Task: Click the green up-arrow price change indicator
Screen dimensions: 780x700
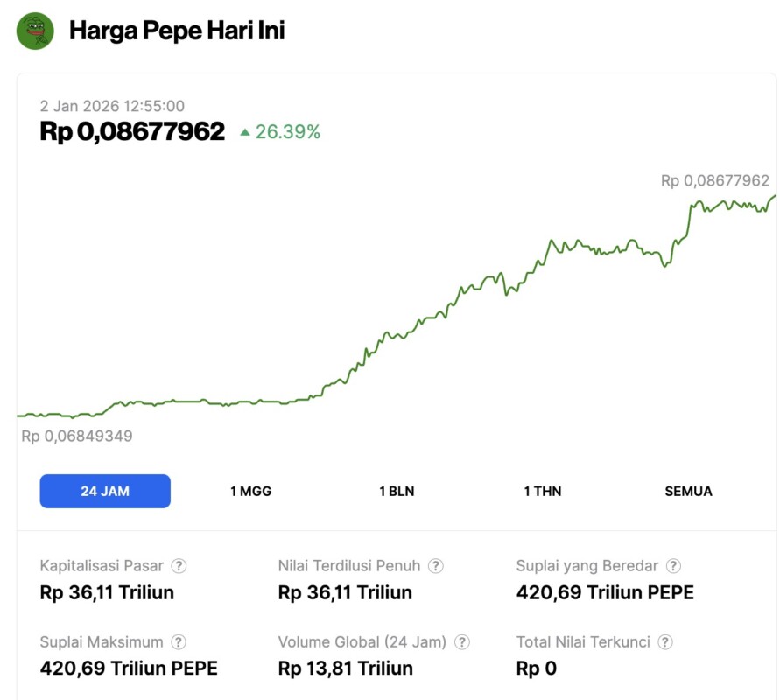Action: (x=245, y=132)
